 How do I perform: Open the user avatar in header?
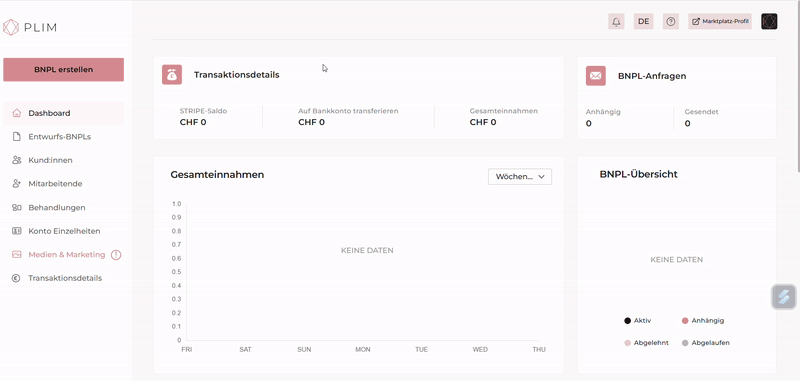(769, 21)
